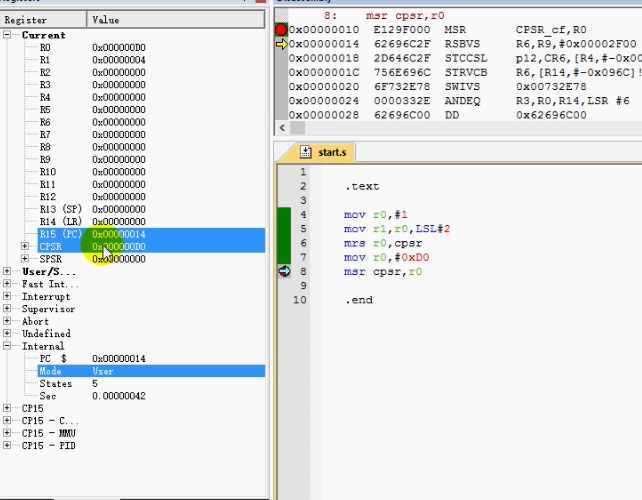642x500 pixels.
Task: Click the red breakpoint marker in Disassembly
Action: [281, 30]
